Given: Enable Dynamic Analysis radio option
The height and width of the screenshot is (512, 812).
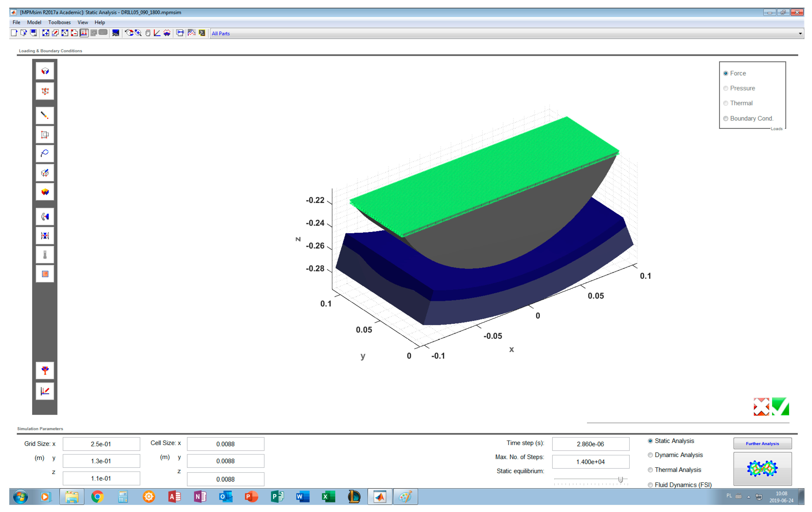Looking at the screenshot, I should 650,455.
